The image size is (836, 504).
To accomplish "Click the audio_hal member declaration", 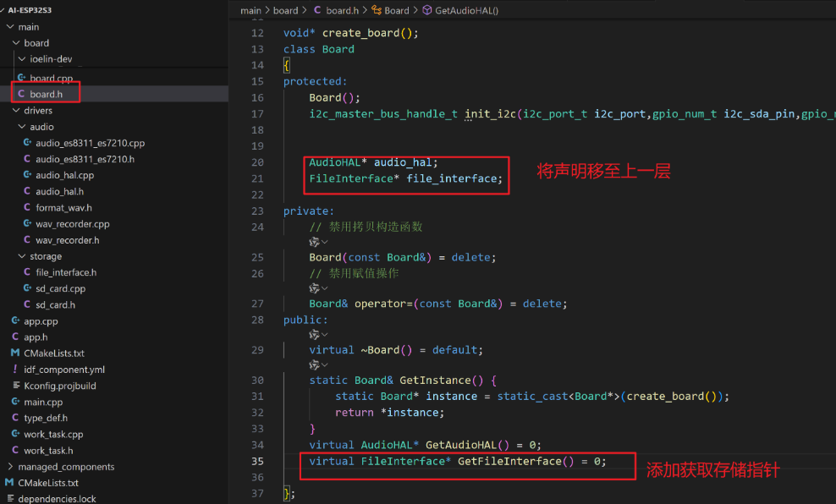I will 373,162.
